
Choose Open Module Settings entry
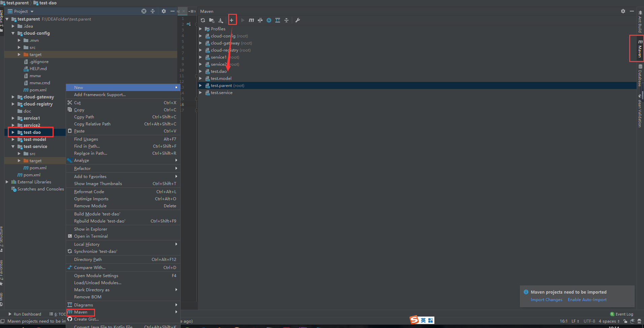click(x=123, y=276)
